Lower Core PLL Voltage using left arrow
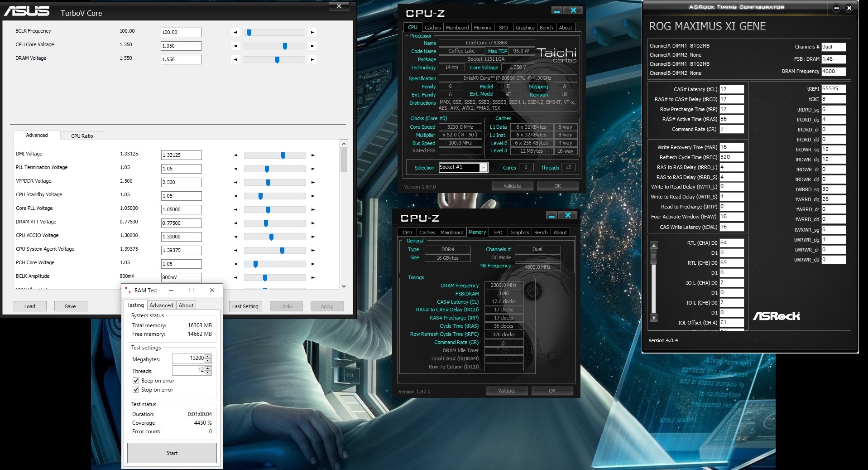 pyautogui.click(x=235, y=209)
